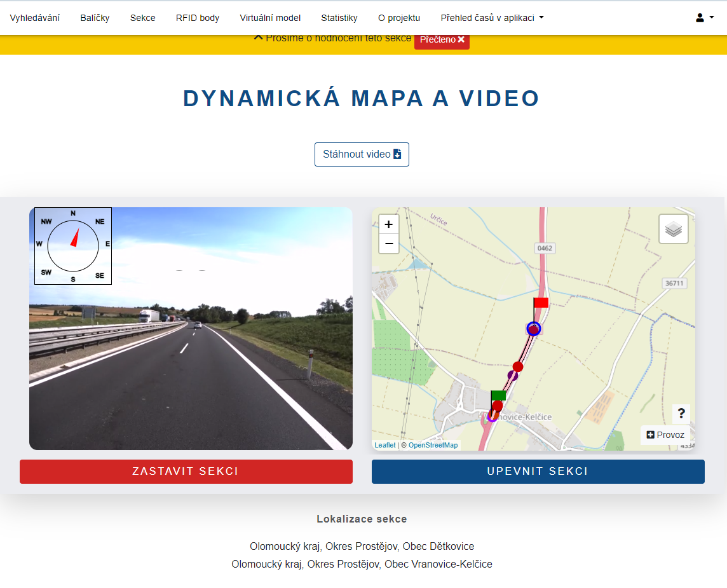
Task: Open the dropdown caret beside the user icon
Action: pos(711,17)
